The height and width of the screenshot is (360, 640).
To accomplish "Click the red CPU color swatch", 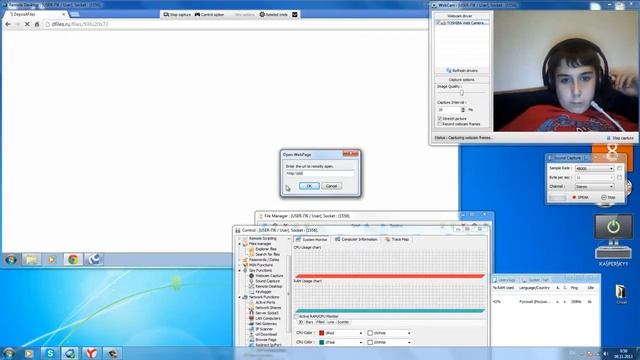I will click(x=322, y=333).
